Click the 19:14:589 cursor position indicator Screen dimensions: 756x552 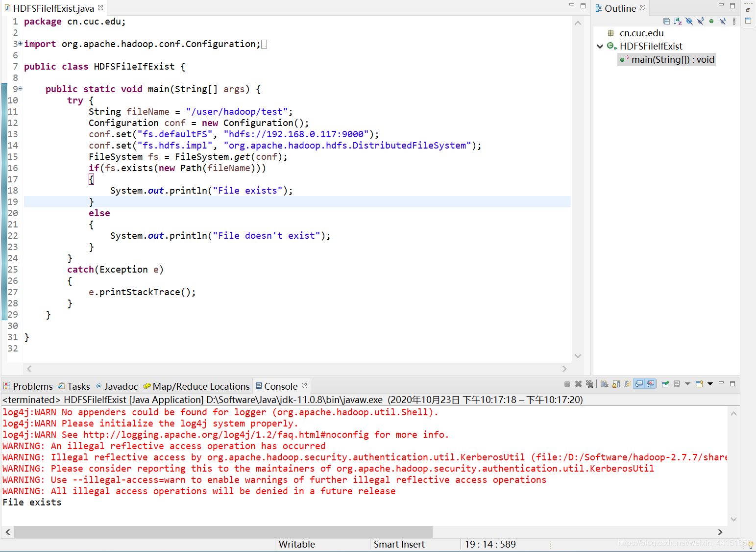(x=490, y=544)
